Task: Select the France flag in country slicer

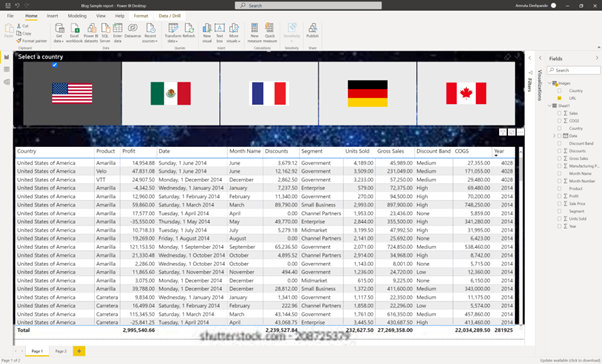Action: point(269,93)
